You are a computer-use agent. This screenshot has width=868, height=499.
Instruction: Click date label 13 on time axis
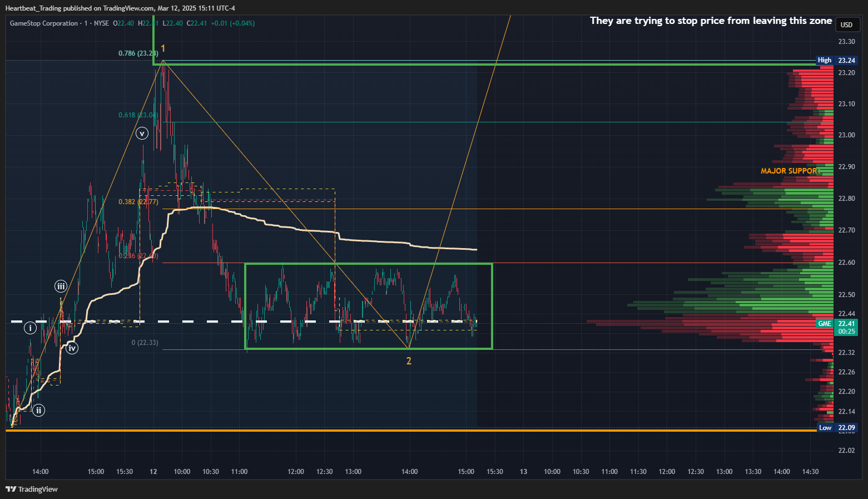click(x=523, y=472)
